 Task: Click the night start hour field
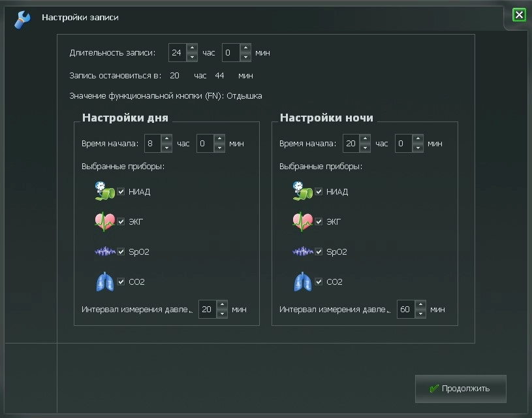pos(351,143)
